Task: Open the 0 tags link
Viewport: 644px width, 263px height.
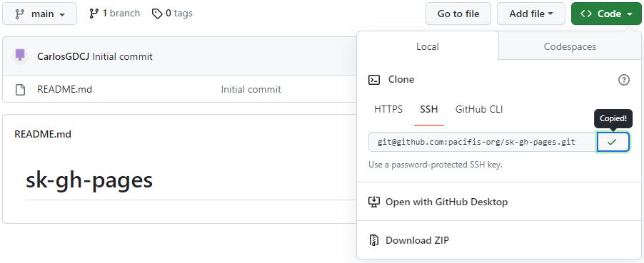Action: coord(172,14)
